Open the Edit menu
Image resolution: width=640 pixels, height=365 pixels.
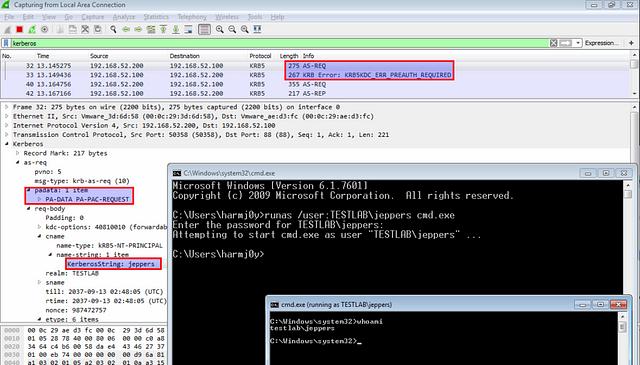pos(28,17)
